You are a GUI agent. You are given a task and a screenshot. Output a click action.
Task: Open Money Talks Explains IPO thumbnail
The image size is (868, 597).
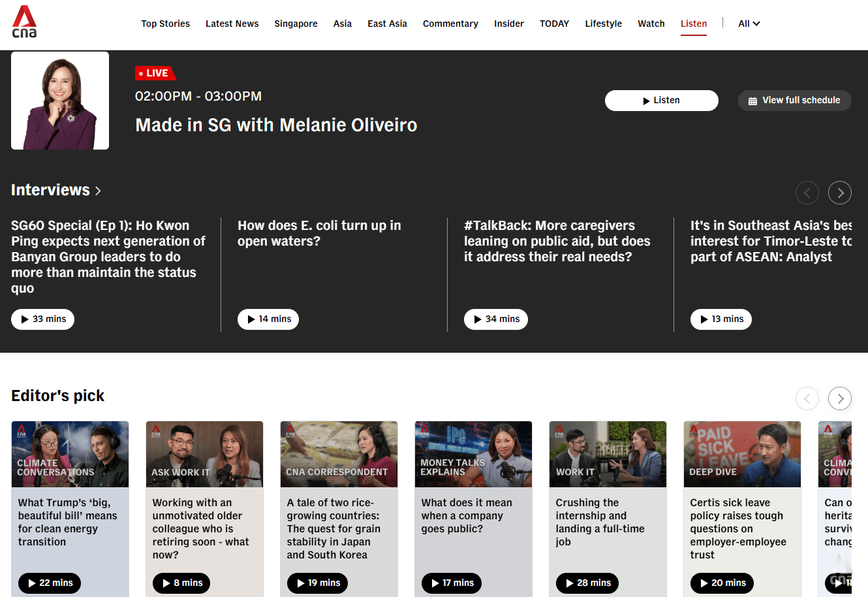(x=473, y=454)
